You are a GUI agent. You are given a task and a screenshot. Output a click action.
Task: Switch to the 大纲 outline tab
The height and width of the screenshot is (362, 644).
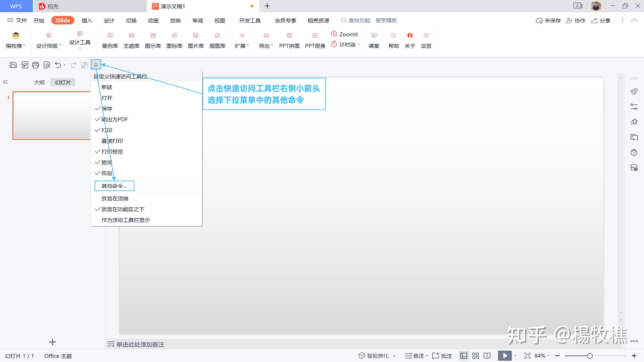pos(39,82)
